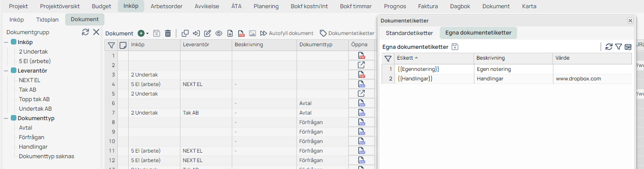Click the PDF export icon in toolbar
This screenshot has height=169, width=644.
241,33
